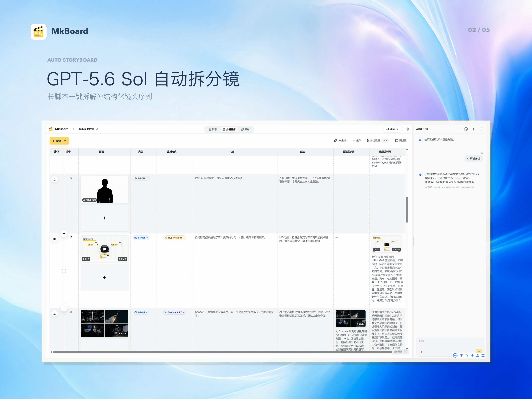Click shot 6 note text starting '人物口播'
The width and height of the screenshot is (532, 399).
(305, 180)
